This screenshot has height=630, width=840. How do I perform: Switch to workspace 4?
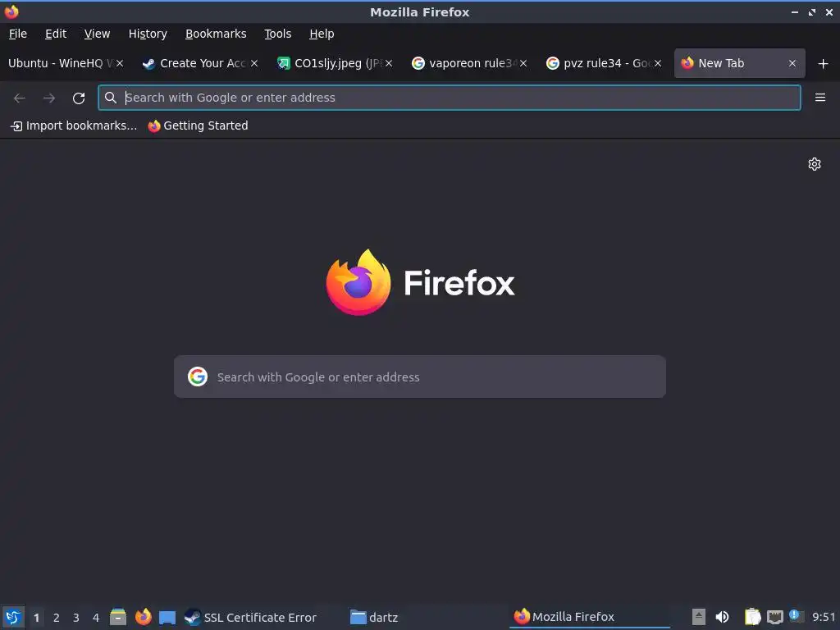click(96, 618)
